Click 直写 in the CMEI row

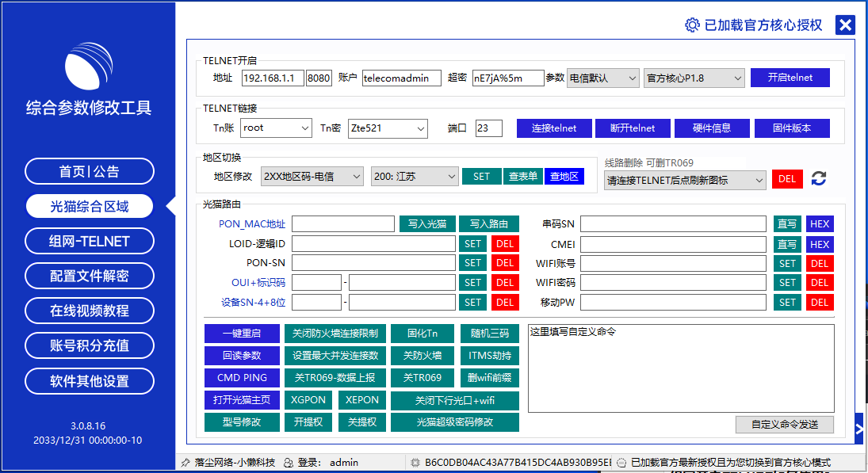787,244
